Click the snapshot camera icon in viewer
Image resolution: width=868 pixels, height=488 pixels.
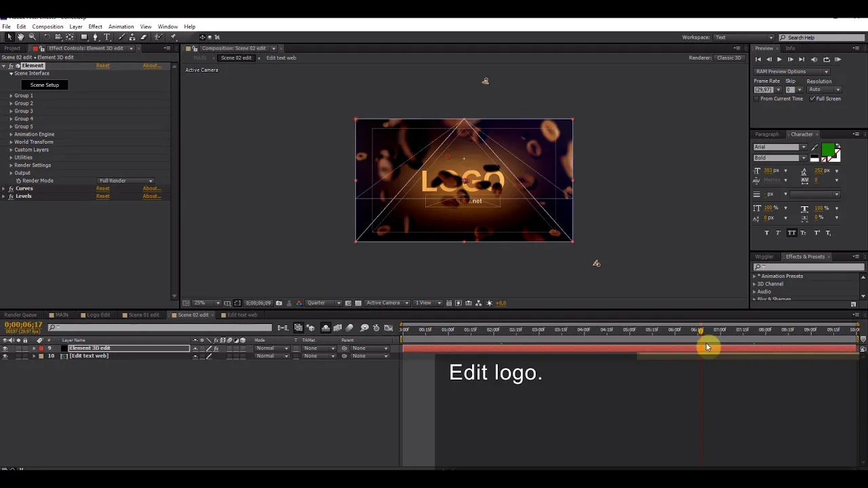[279, 303]
